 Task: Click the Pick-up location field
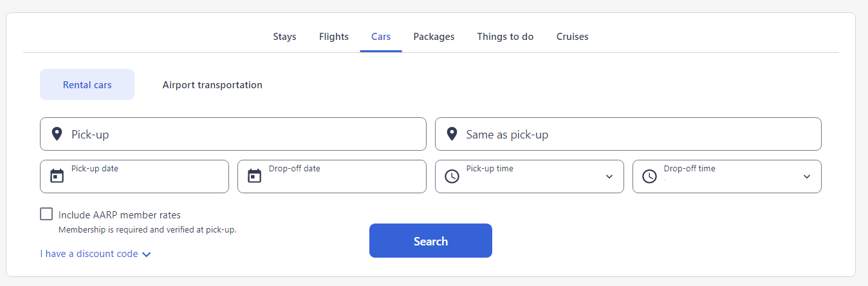[245, 135]
